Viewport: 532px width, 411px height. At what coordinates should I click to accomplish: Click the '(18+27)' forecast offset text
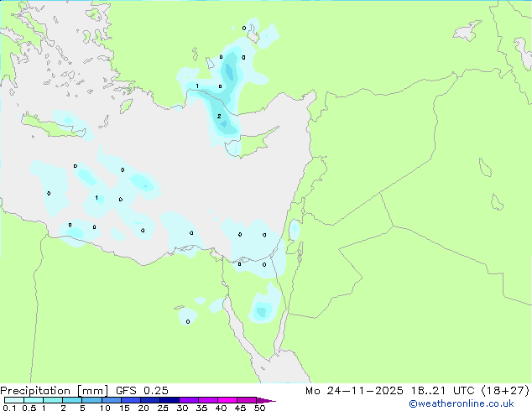click(x=505, y=391)
